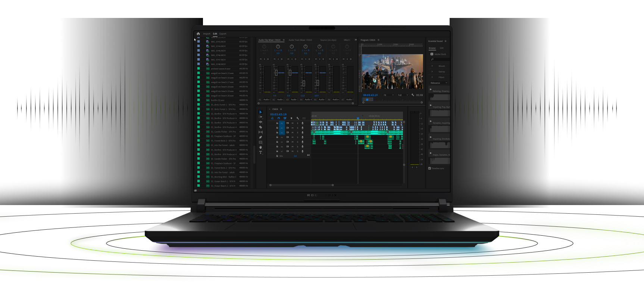The width and height of the screenshot is (644, 282).
Task: Select the Hand tool
Action: [260, 147]
